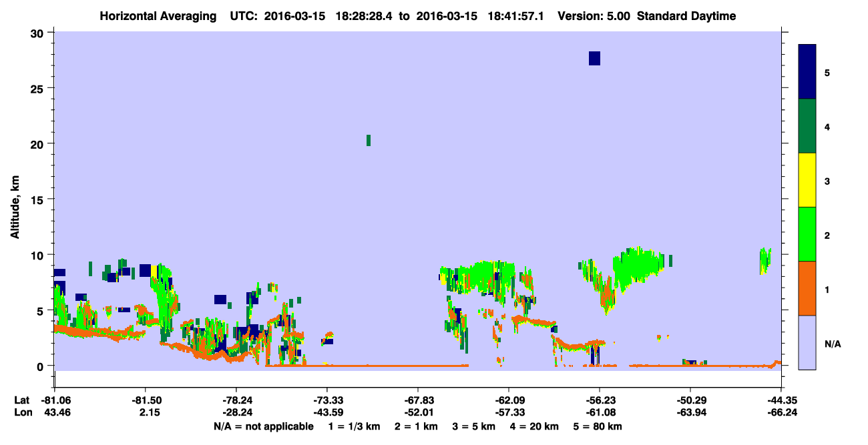Click the color bar label '2'
Screen dimensions: 868x445
[827, 234]
